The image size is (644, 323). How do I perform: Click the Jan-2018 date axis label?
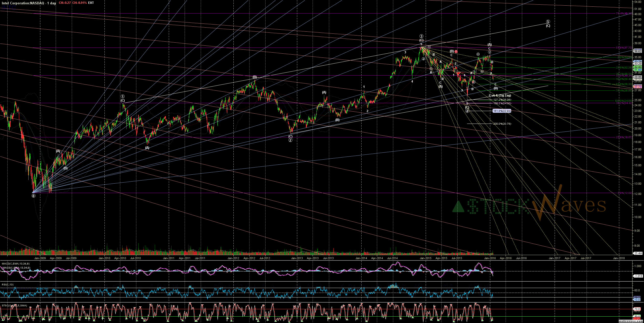[619, 258]
